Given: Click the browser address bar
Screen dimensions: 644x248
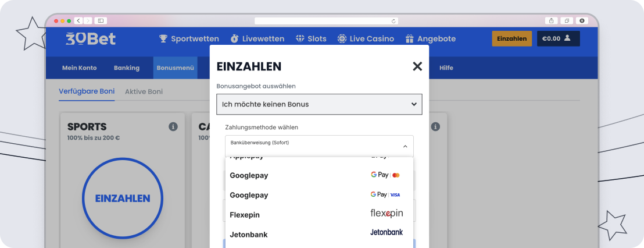Looking at the screenshot, I should [323, 21].
